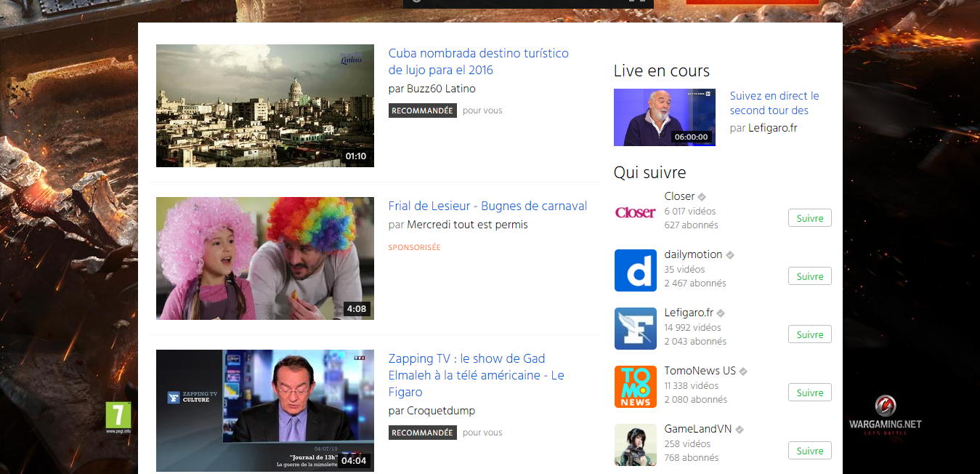The image size is (980, 474).
Task: Click '2 467 abonnés' under dailymotion
Action: [x=695, y=283]
